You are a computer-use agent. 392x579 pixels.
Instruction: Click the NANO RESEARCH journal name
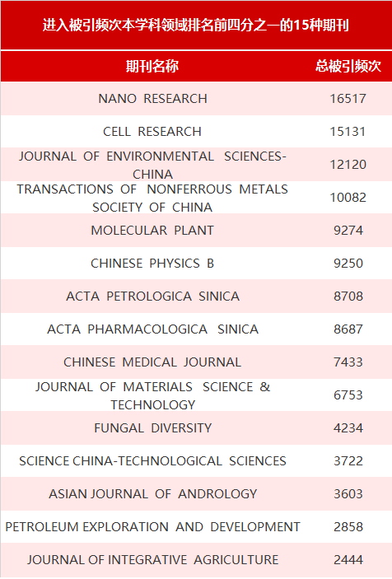[x=152, y=99]
